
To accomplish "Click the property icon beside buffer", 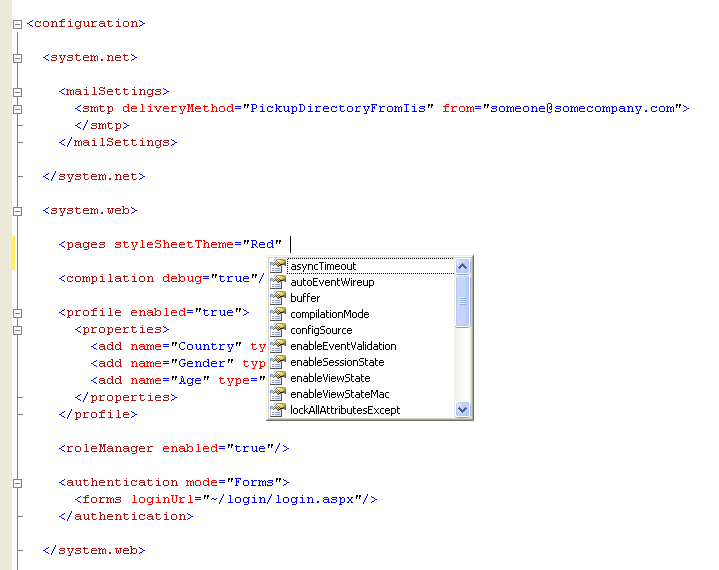I will click(x=277, y=298).
